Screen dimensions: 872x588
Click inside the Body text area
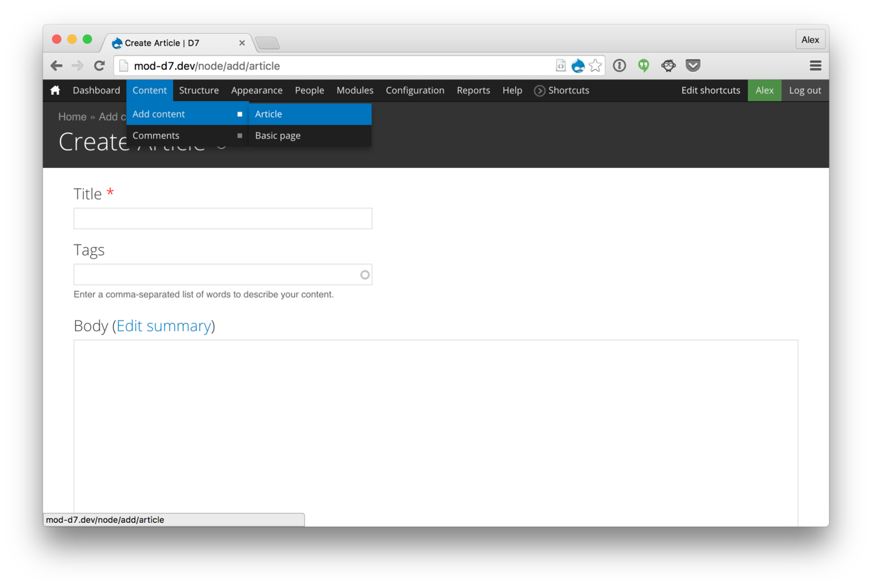tap(436, 433)
